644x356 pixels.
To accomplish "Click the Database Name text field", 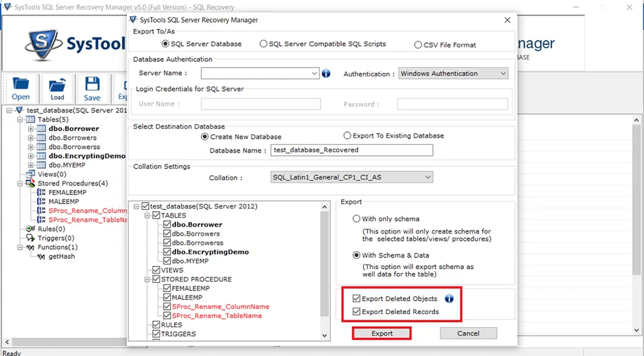I will pos(351,150).
